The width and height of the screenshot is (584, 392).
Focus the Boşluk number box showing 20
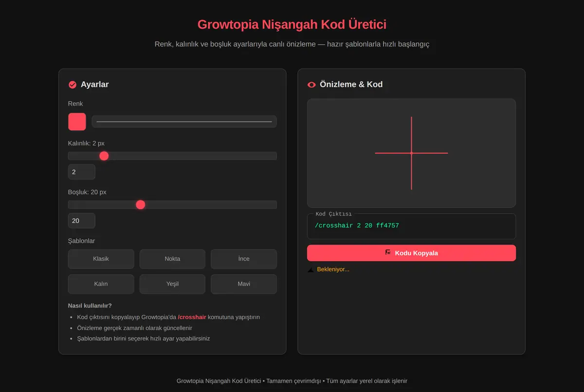pos(82,221)
